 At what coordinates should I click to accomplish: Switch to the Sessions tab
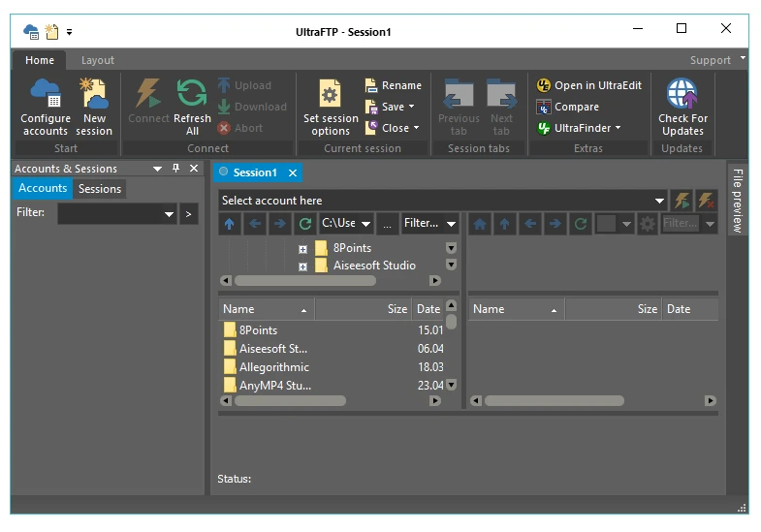point(99,189)
